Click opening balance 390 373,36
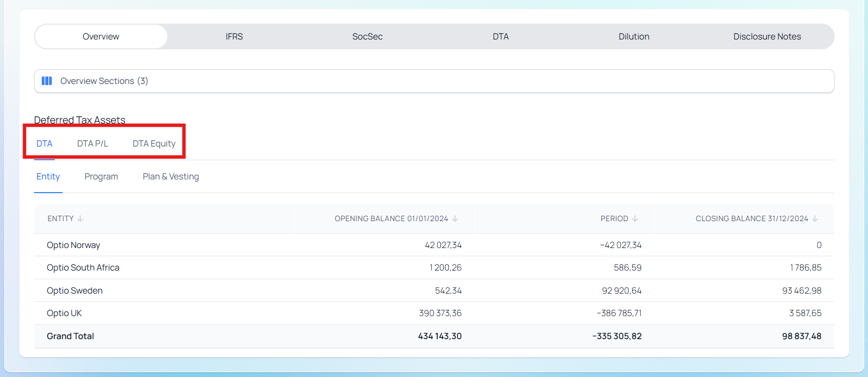This screenshot has width=868, height=377. point(441,313)
